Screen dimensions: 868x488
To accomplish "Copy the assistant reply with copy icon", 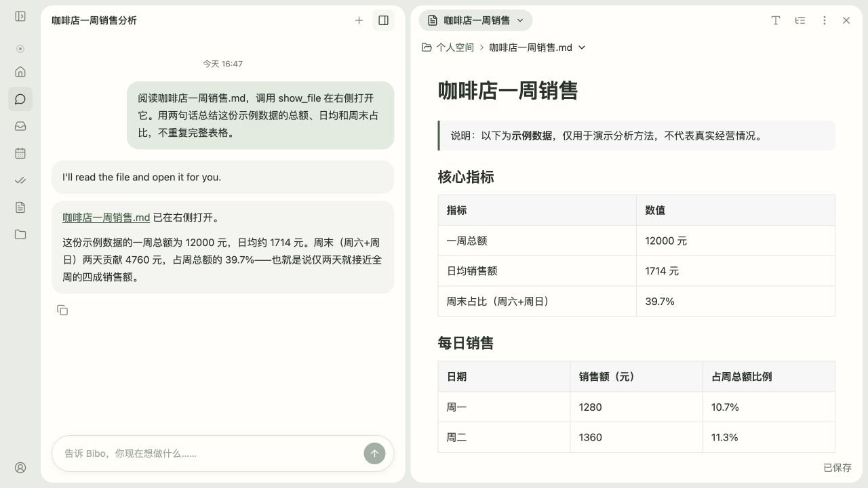I will coord(62,310).
